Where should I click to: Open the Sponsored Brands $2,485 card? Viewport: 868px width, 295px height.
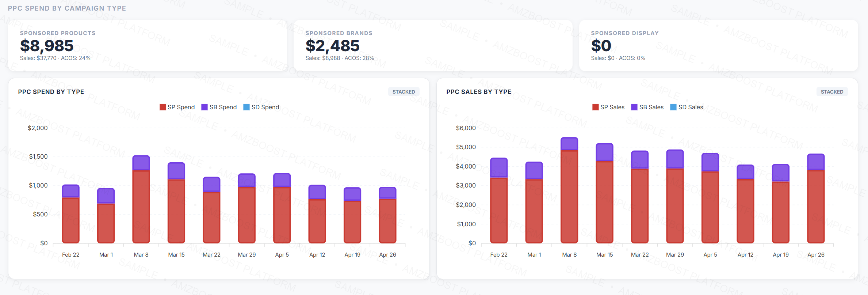[433, 46]
